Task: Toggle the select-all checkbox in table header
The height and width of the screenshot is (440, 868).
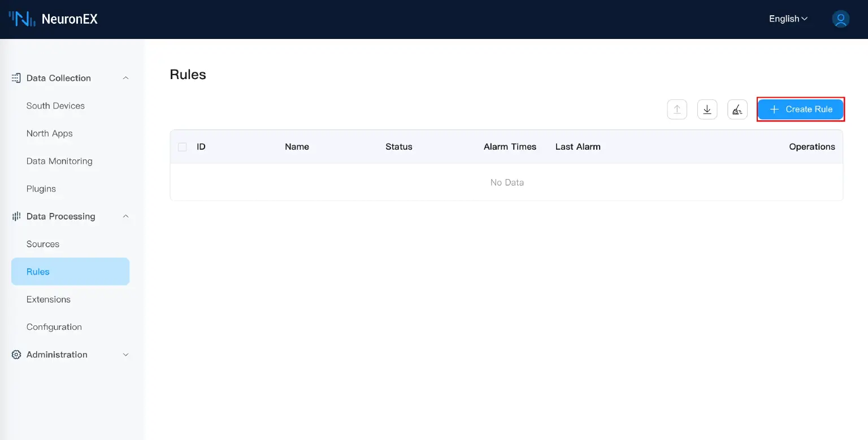Action: [182, 147]
